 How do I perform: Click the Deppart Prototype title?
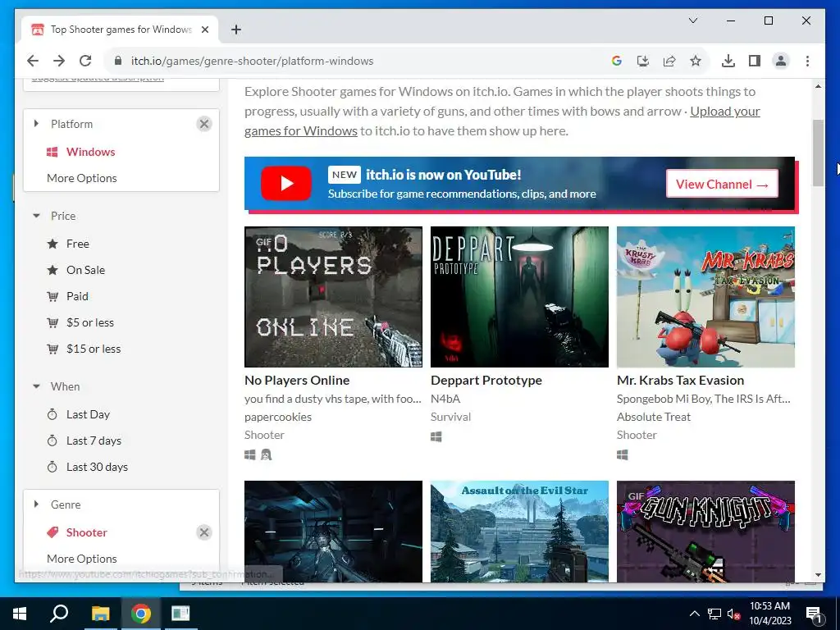(x=486, y=381)
